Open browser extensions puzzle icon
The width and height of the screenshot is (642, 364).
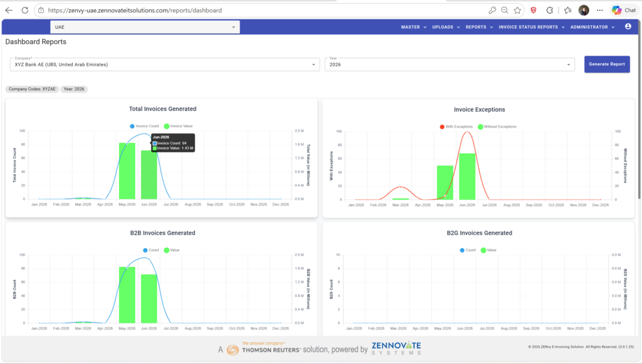pos(549,10)
